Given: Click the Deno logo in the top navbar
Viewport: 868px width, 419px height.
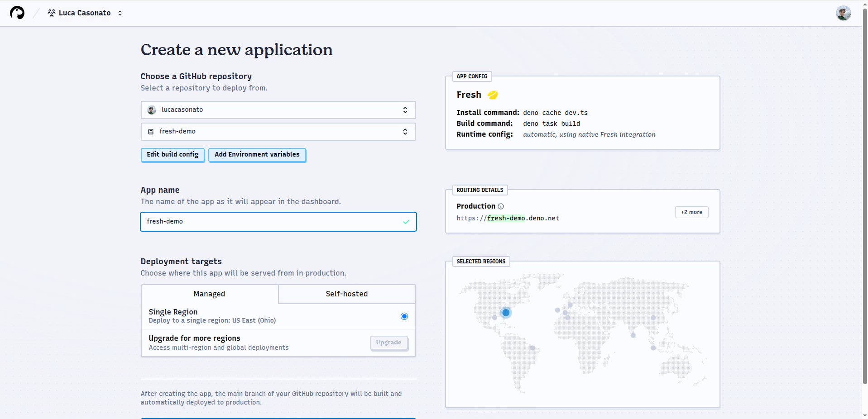Looking at the screenshot, I should point(17,13).
